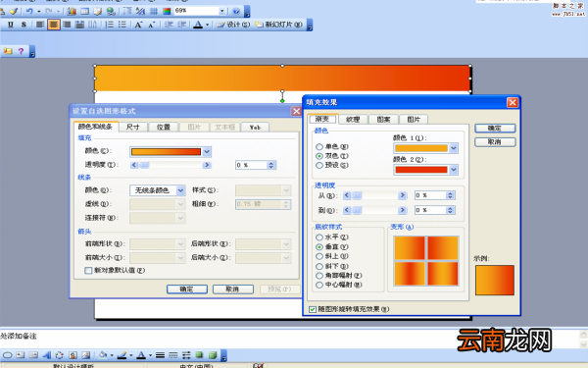Open Arrow Style options
Viewport: 588px width, 368px height.
click(x=186, y=355)
